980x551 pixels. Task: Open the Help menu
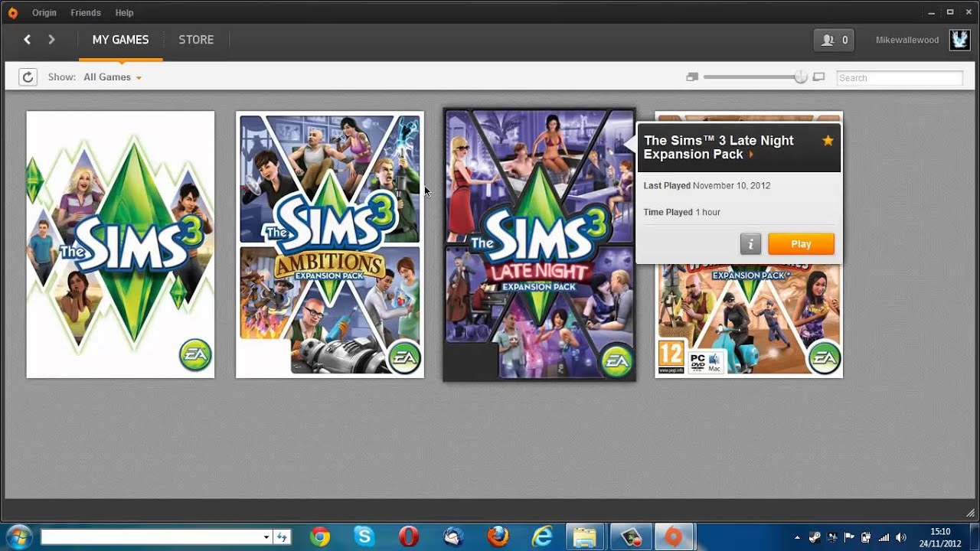(124, 13)
